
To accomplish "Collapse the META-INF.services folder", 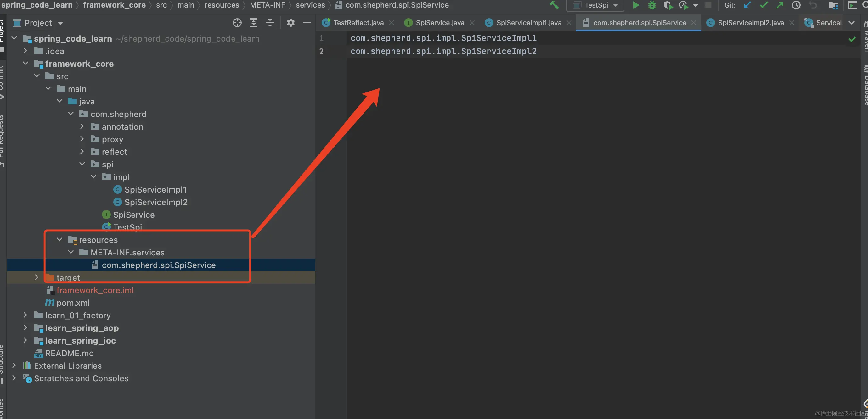I will (x=71, y=252).
